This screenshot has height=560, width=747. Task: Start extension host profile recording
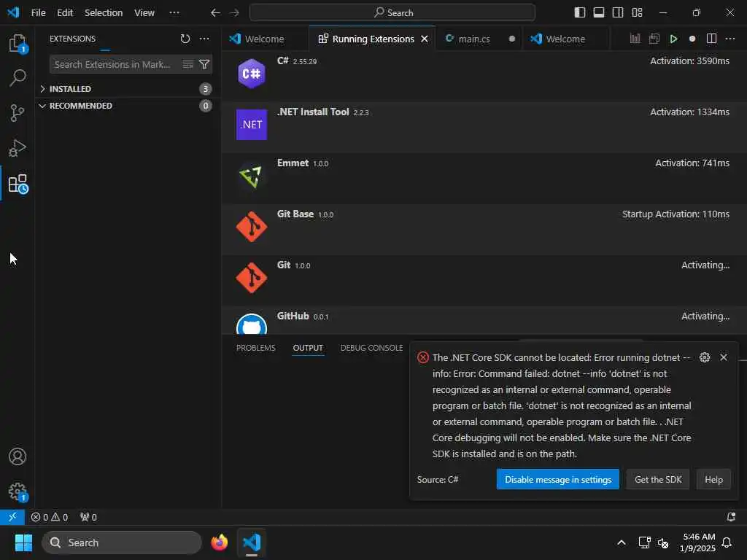692,39
